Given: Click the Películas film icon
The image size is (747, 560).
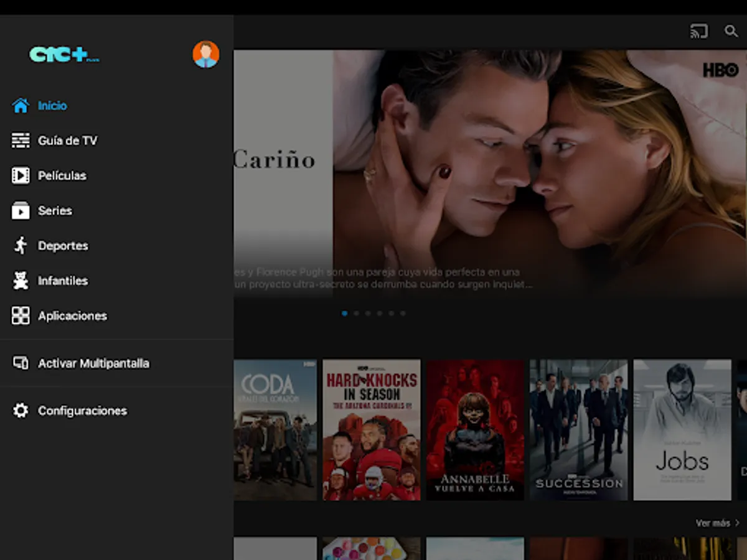Looking at the screenshot, I should [21, 175].
